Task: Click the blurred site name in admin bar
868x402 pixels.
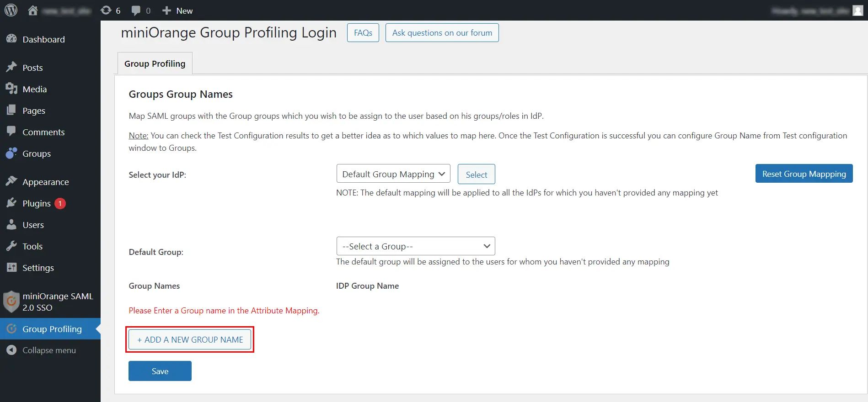Action: pyautogui.click(x=66, y=11)
